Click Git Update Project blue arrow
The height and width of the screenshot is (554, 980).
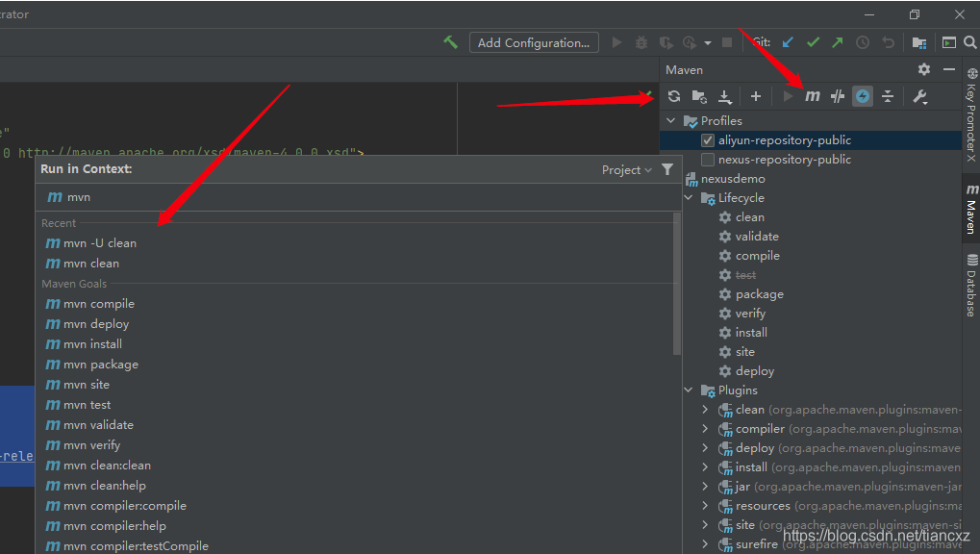coord(788,42)
